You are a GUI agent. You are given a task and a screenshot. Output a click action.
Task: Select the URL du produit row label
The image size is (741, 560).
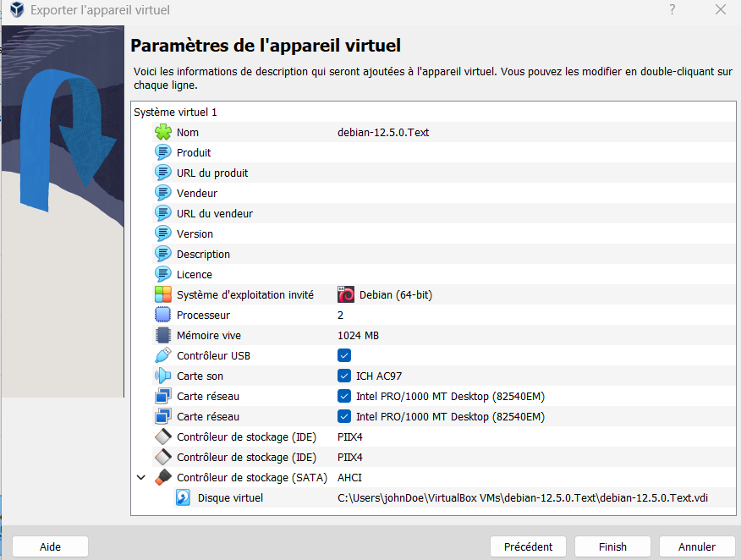pyautogui.click(x=212, y=173)
